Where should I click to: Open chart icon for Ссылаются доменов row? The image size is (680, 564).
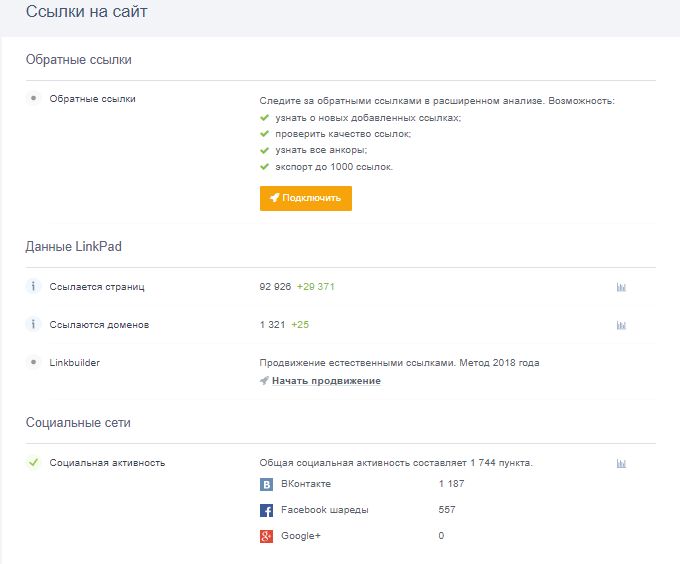621,325
